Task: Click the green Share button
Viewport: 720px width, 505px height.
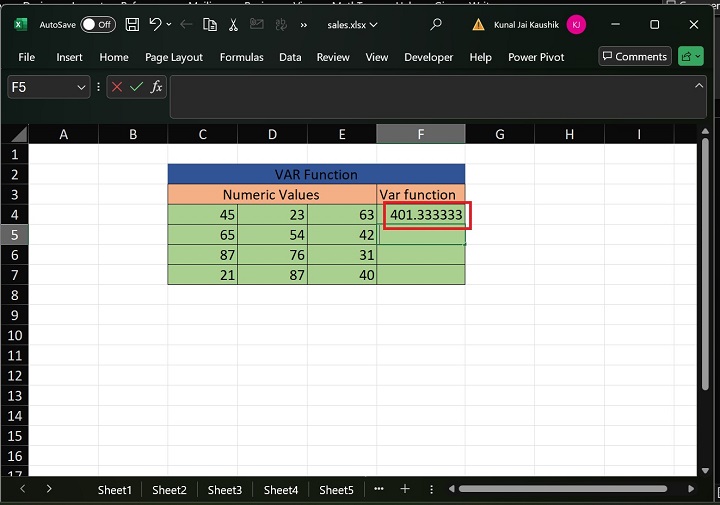Action: click(x=691, y=56)
